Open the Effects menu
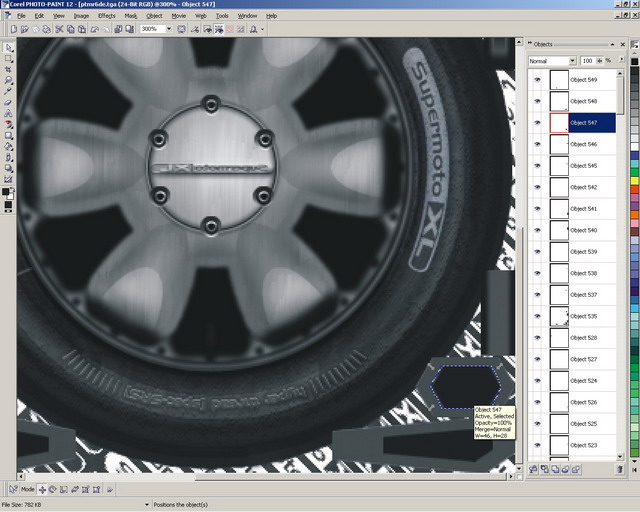This screenshot has height=512, width=640. [x=106, y=16]
